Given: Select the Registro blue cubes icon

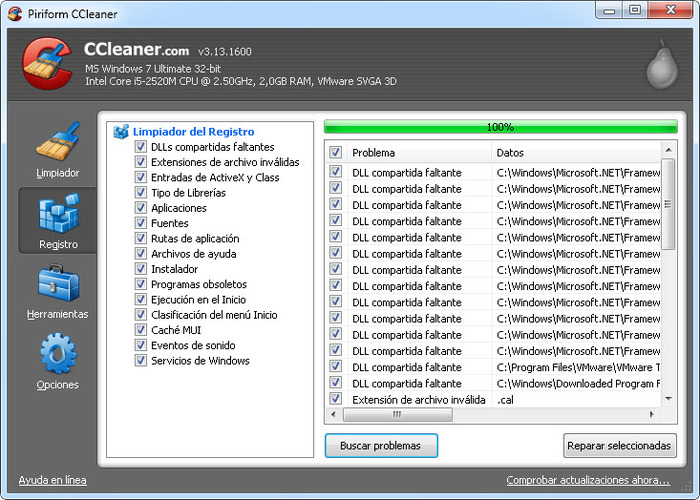Looking at the screenshot, I should pyautogui.click(x=57, y=213).
